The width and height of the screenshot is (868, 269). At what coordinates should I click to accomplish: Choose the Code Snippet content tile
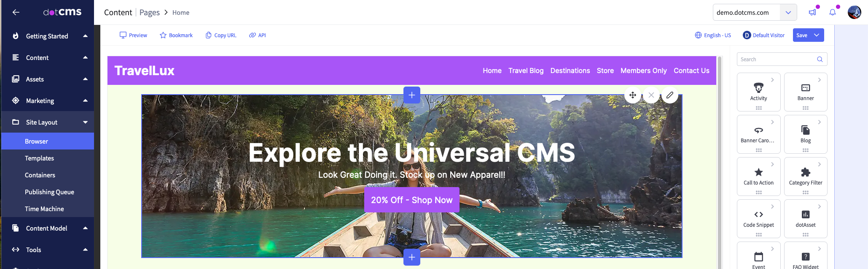[x=758, y=219]
